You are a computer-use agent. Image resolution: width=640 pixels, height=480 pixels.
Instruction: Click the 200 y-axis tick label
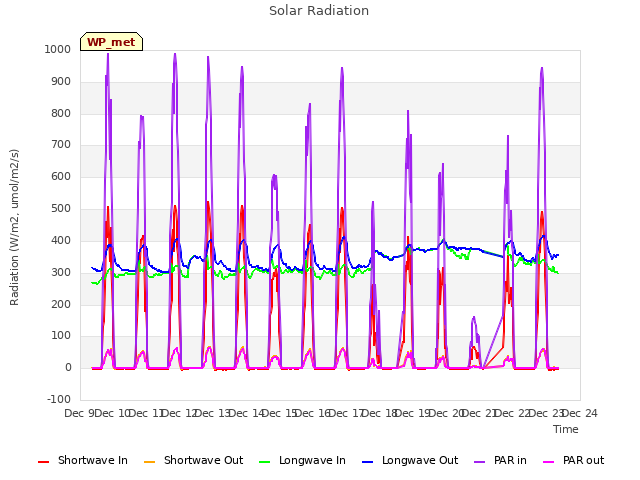61,304
